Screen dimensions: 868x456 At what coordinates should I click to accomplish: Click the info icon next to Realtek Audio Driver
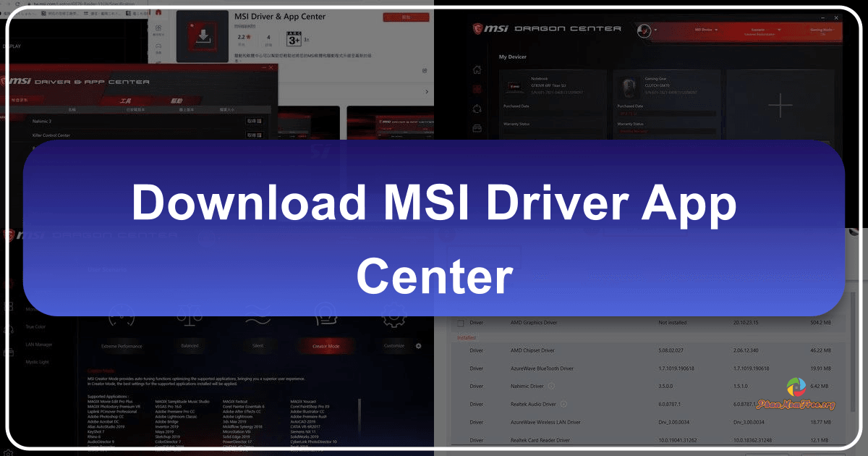pyautogui.click(x=563, y=404)
